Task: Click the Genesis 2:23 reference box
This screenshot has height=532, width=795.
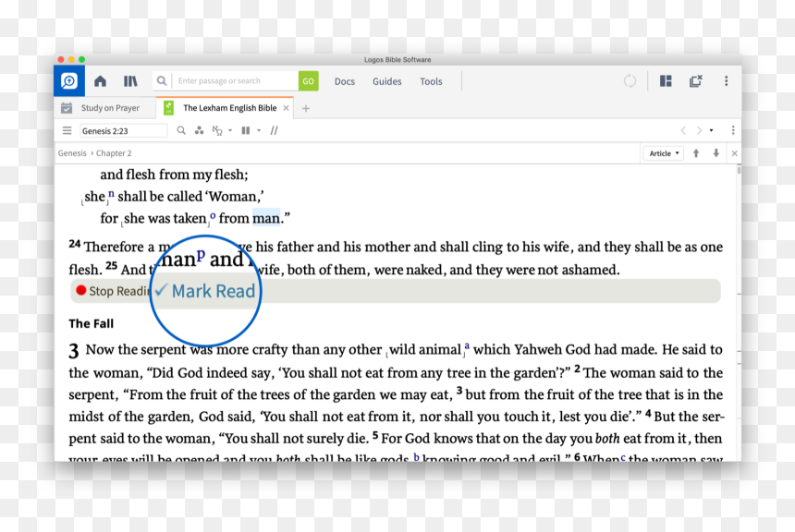Action: point(123,131)
